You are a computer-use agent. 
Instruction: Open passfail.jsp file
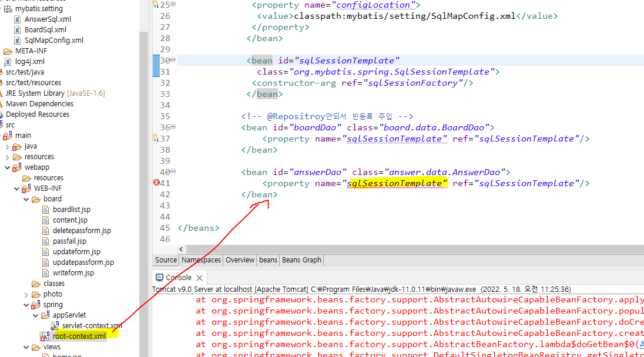pos(69,241)
